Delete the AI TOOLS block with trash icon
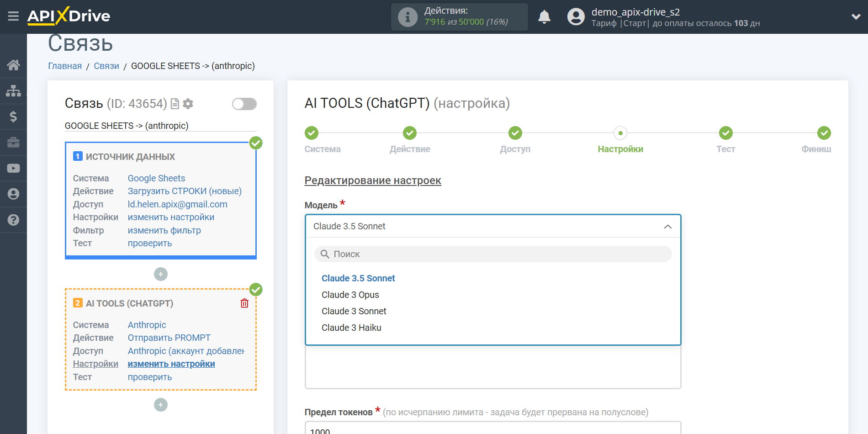The width and height of the screenshot is (868, 434). pos(244,303)
